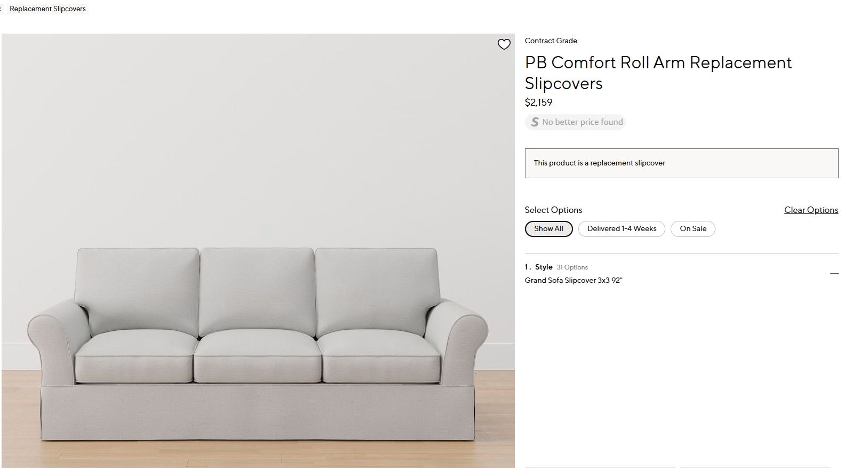Click the Select Options heading
Image resolution: width=868 pixels, height=468 pixels.
pos(553,210)
